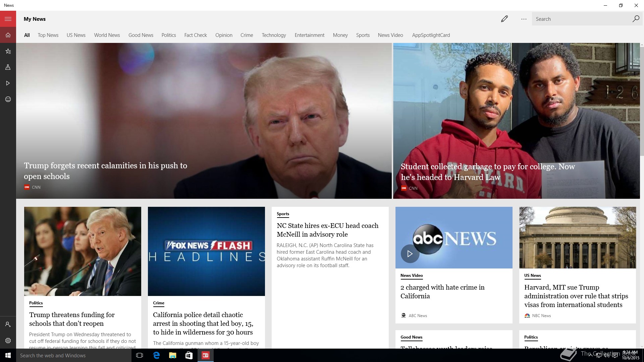
Task: Click the smiley feedback sidebar icon
Action: pyautogui.click(x=8, y=99)
